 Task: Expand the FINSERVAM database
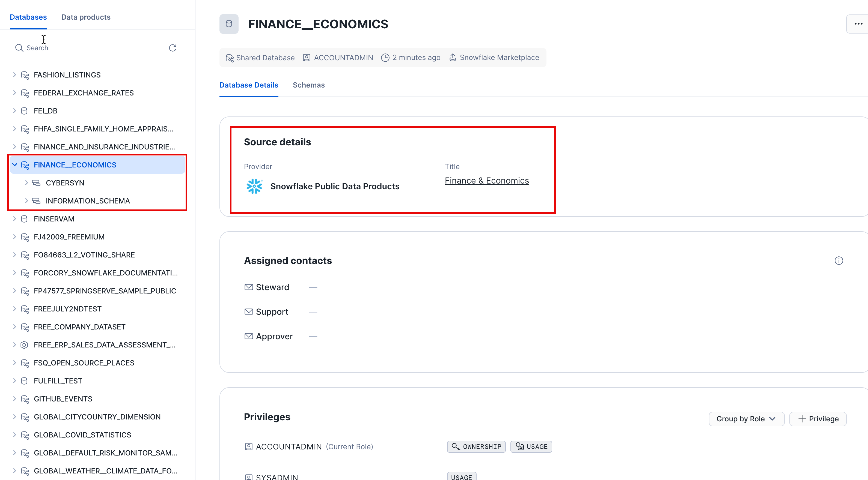tap(14, 219)
